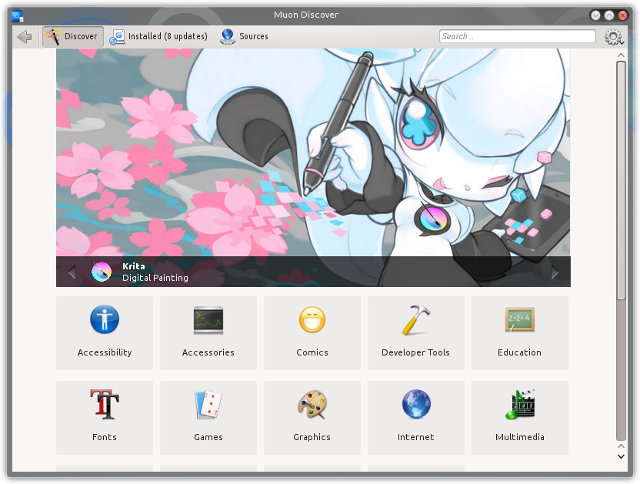Click the Krita logo in banner caption
Screen dimensions: 640x484
101,272
